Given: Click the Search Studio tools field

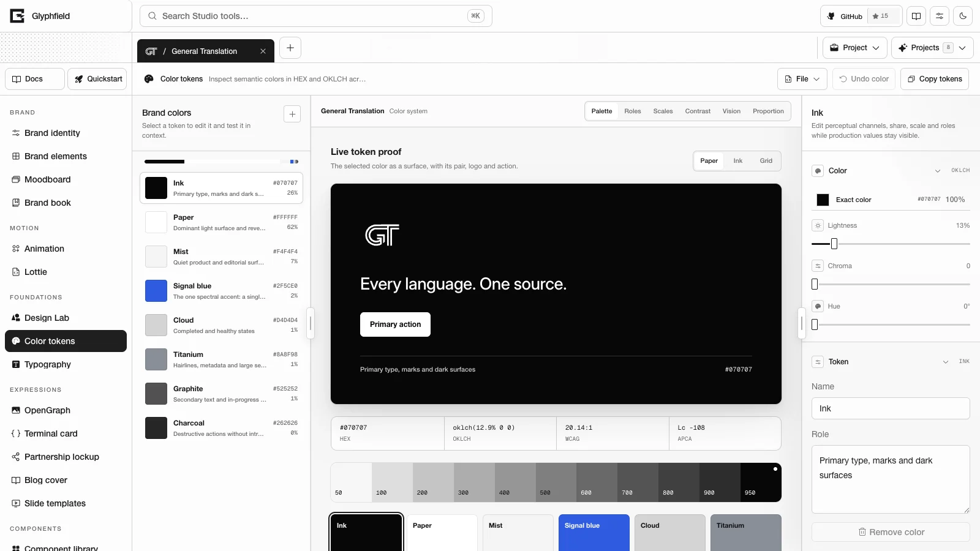Looking at the screenshot, I should coord(316,16).
